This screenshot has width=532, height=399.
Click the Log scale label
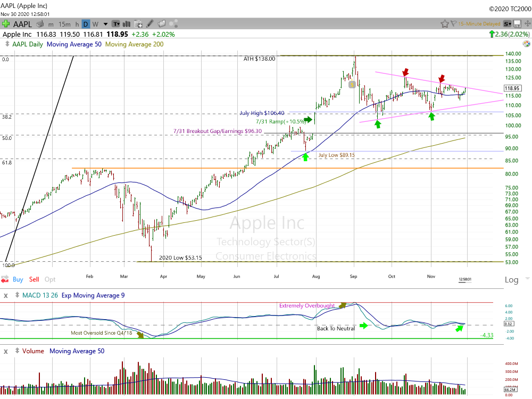point(511,280)
